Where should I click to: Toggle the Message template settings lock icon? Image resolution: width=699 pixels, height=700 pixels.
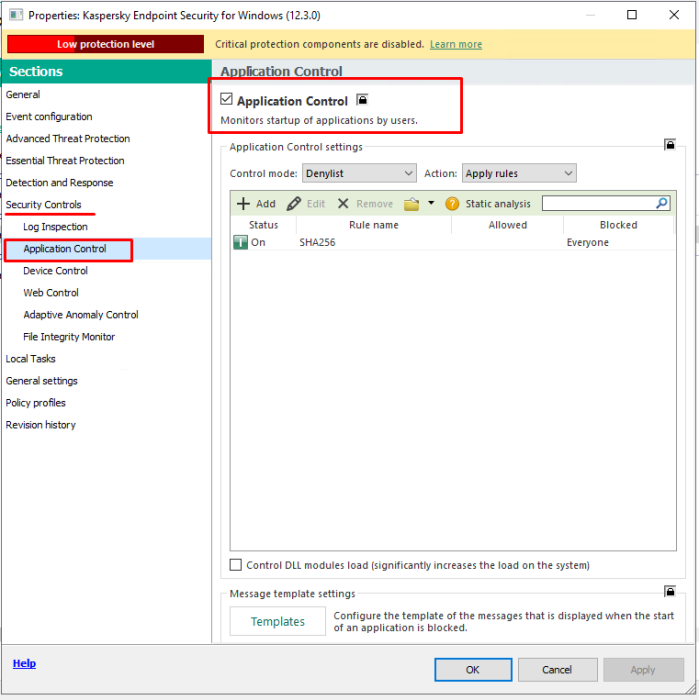670,592
